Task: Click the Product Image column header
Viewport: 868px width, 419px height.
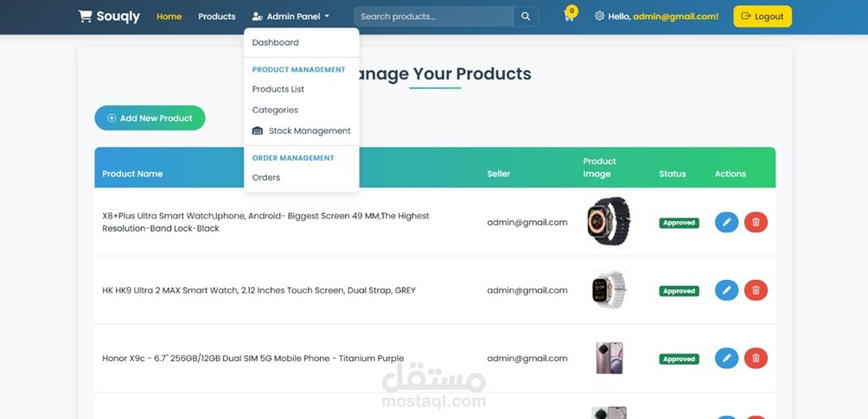Action: tap(599, 168)
